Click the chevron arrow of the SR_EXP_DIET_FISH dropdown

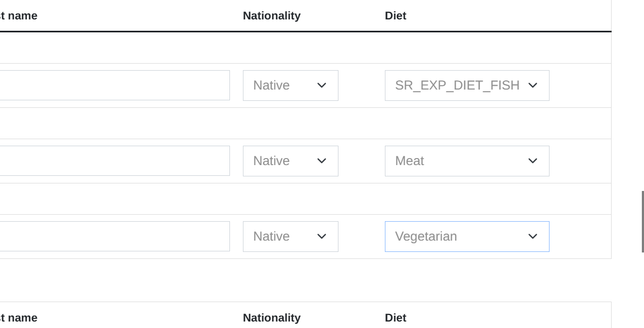click(533, 85)
